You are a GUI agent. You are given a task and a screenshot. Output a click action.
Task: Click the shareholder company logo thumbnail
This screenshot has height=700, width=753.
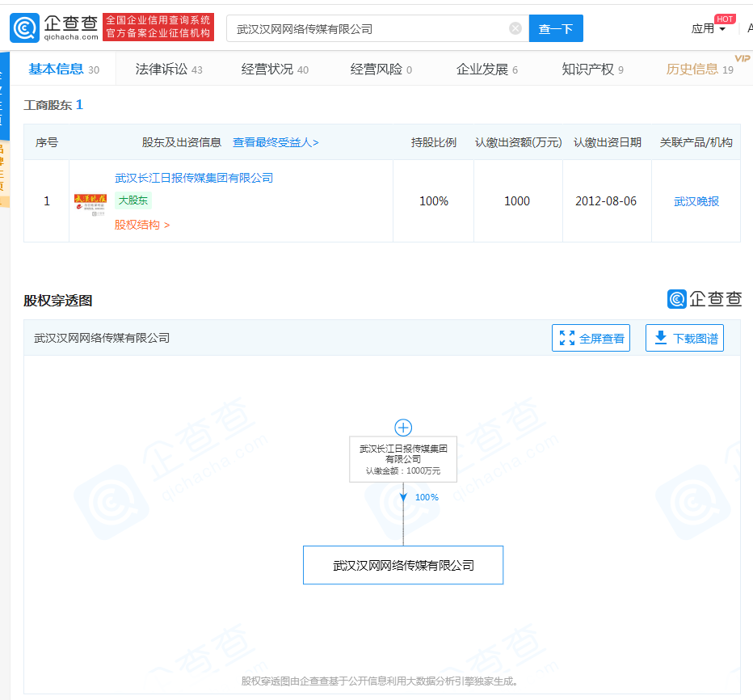(90, 205)
